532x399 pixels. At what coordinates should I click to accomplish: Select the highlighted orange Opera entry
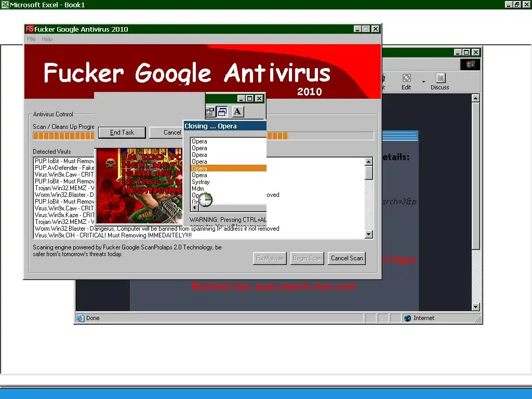229,168
